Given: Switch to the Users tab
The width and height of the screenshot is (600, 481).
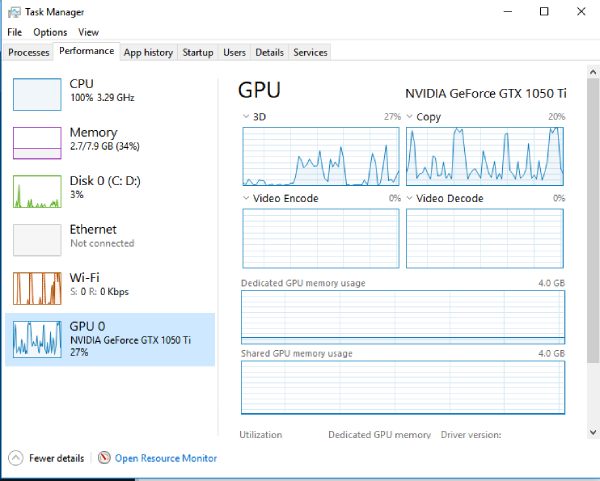Looking at the screenshot, I should click(235, 52).
